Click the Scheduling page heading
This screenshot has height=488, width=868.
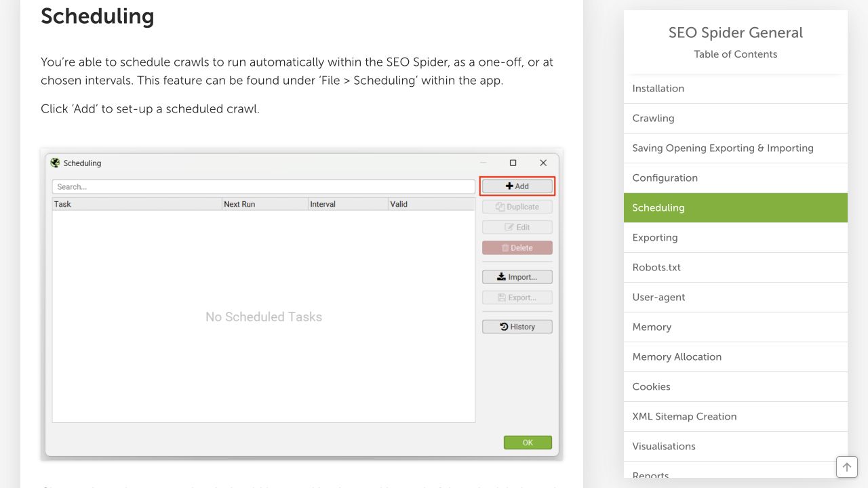[98, 16]
